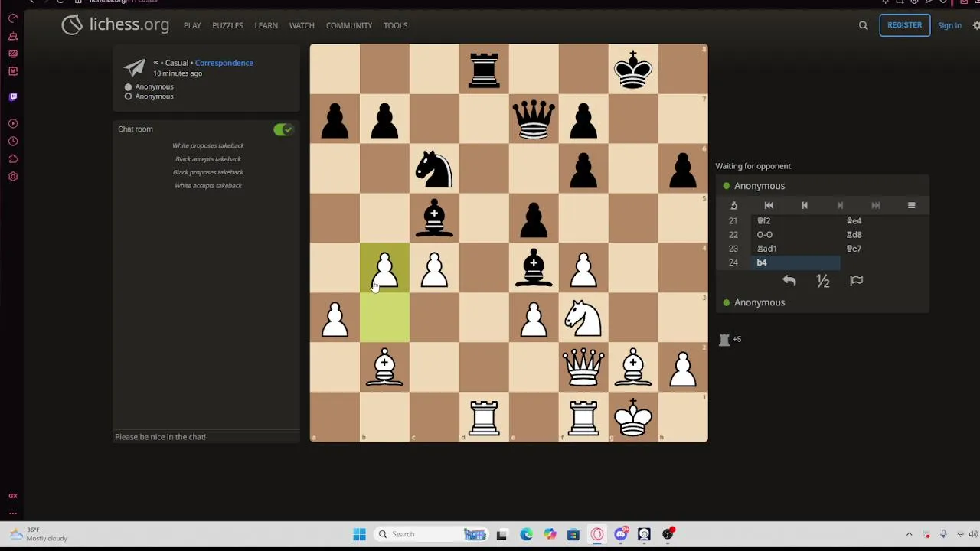Open the Correspondence link
The height and width of the screenshot is (551, 980).
click(224, 63)
